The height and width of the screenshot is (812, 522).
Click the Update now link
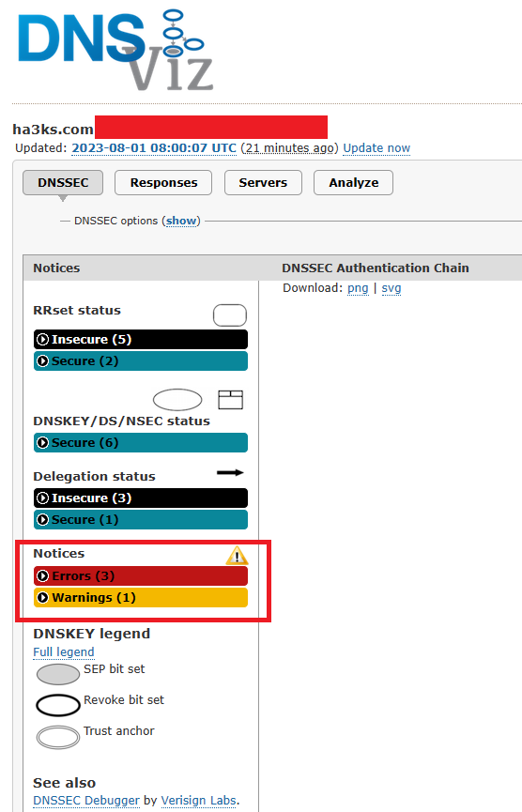pos(376,148)
